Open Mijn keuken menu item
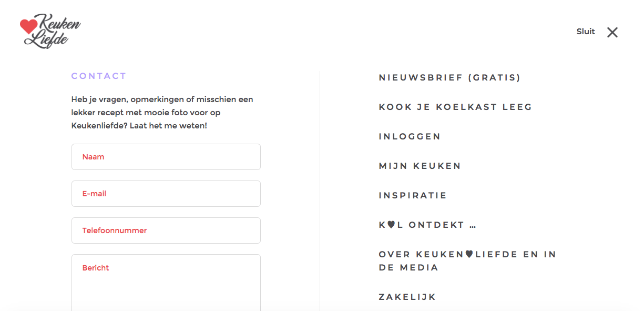Viewport: 644px width, 311px height. 420,166
